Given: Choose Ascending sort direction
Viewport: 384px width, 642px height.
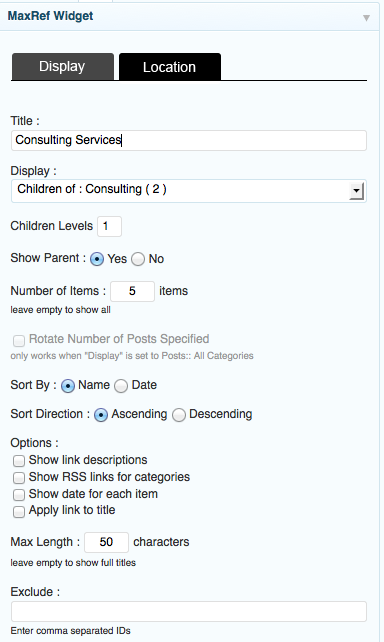Looking at the screenshot, I should click(101, 415).
